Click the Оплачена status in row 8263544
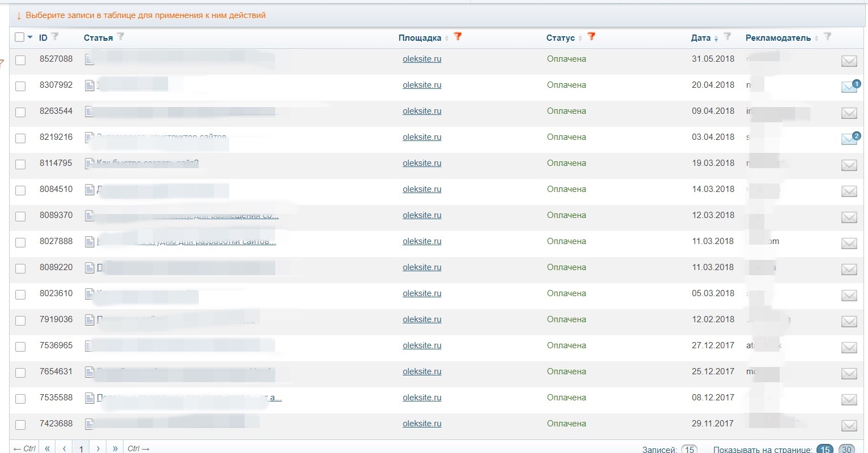The image size is (868, 453). tap(566, 111)
